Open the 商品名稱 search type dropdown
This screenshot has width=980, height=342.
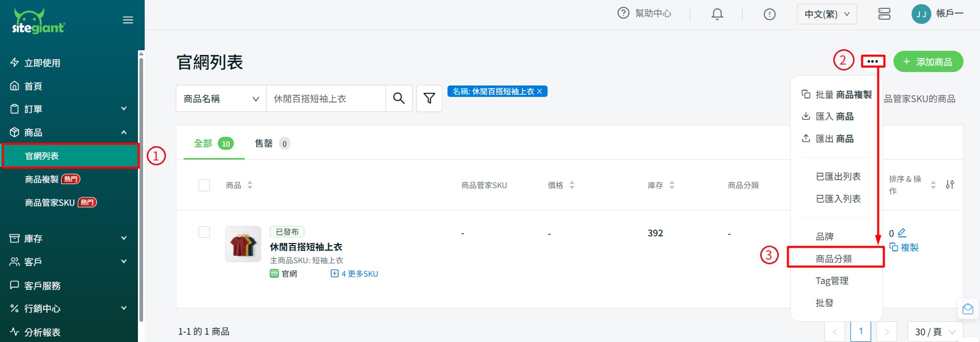click(221, 98)
